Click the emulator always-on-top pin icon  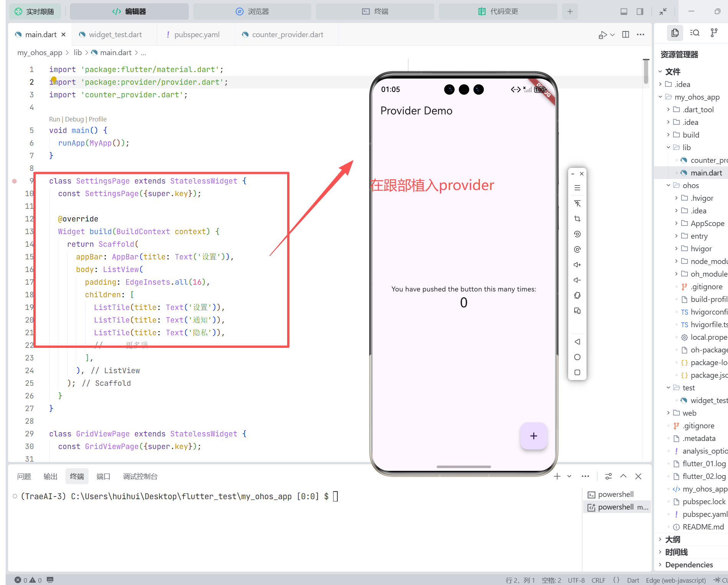point(577,203)
